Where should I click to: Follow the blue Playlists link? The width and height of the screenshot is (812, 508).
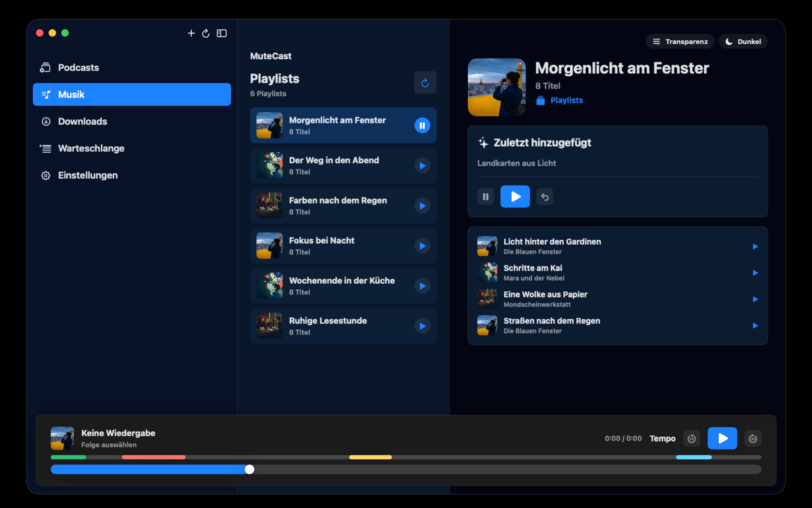pyautogui.click(x=566, y=100)
